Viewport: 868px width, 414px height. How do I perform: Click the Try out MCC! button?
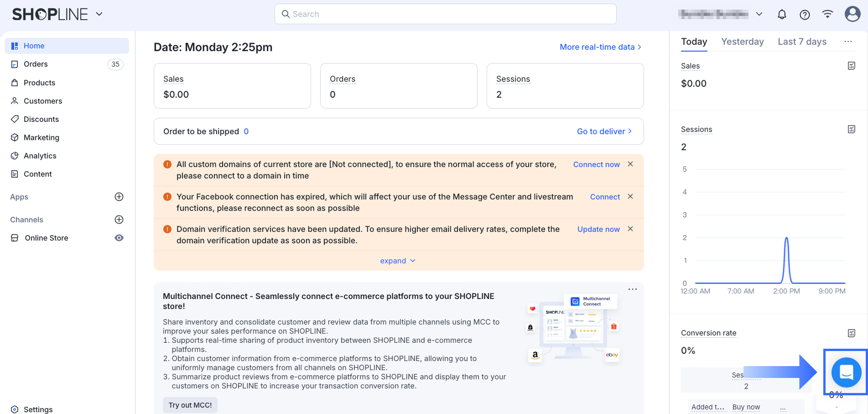[x=190, y=405]
